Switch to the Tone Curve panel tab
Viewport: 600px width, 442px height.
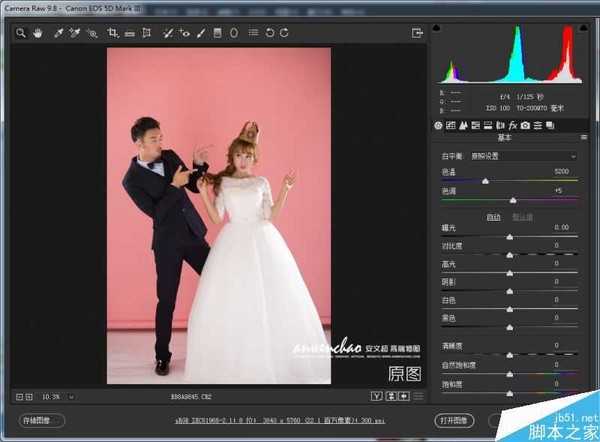[x=451, y=125]
